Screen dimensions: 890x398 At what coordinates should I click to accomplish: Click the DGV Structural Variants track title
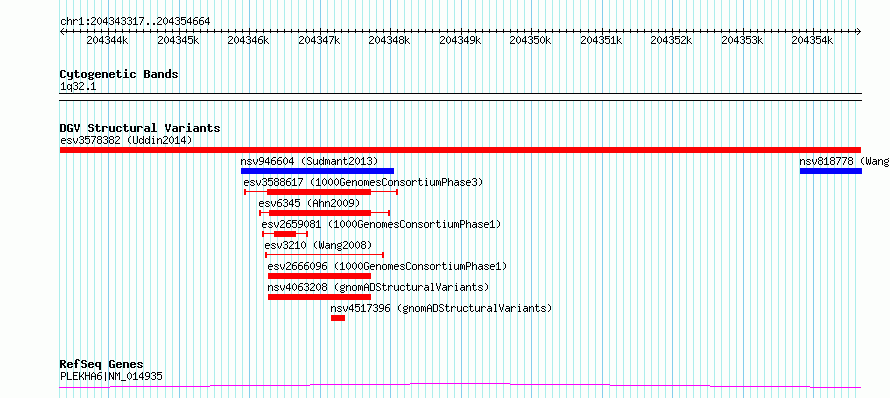[x=140, y=128]
